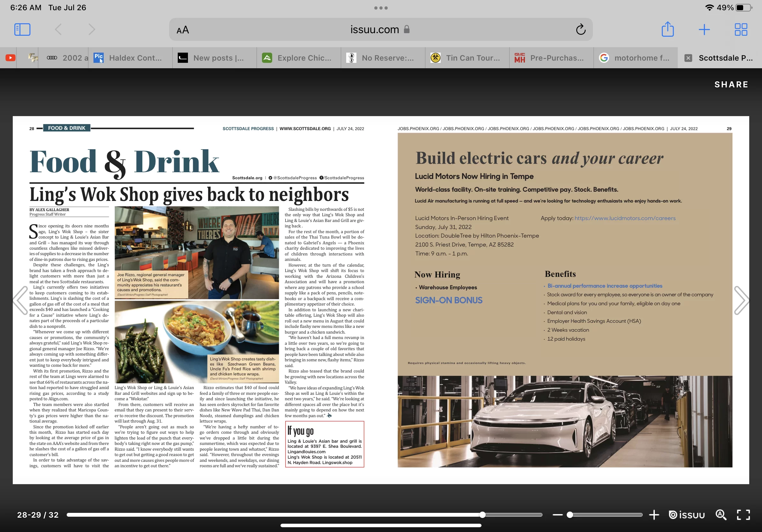
Task: Open the search magnifier in issuu viewer
Action: click(x=721, y=515)
